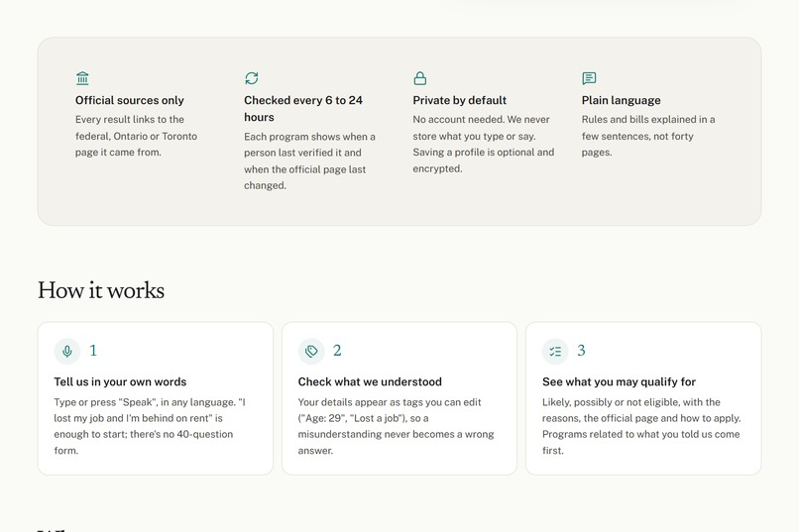Click the paragraph starting 'Your details appear as tags'
799x532 pixels.
tap(396, 426)
